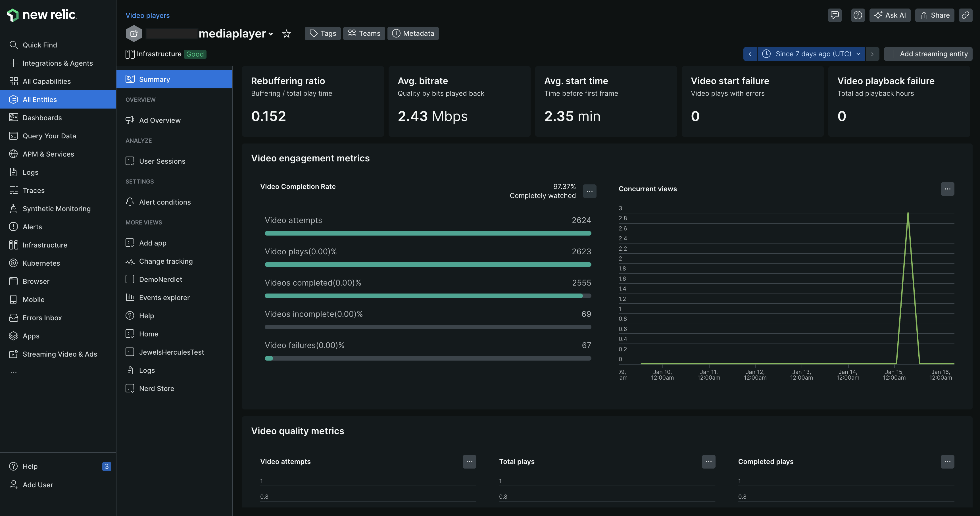This screenshot has width=980, height=516.
Task: Expand the mediaplayer entity name dropdown
Action: coord(270,34)
